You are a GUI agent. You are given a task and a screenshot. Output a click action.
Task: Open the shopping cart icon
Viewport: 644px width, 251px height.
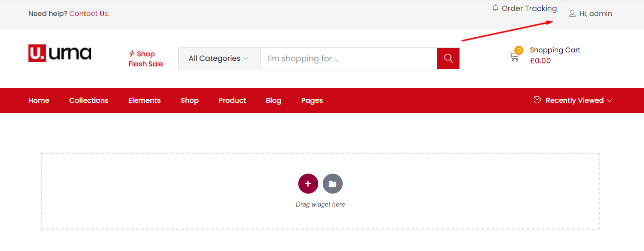point(514,57)
